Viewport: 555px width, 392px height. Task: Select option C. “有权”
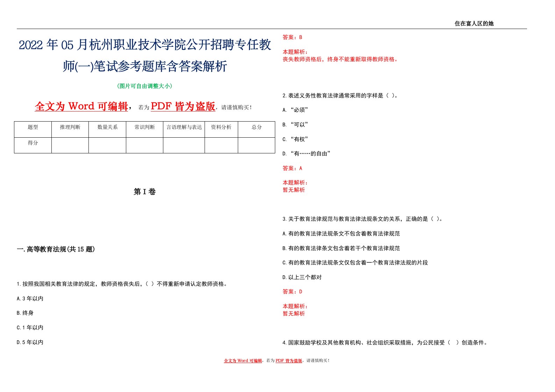coord(295,139)
